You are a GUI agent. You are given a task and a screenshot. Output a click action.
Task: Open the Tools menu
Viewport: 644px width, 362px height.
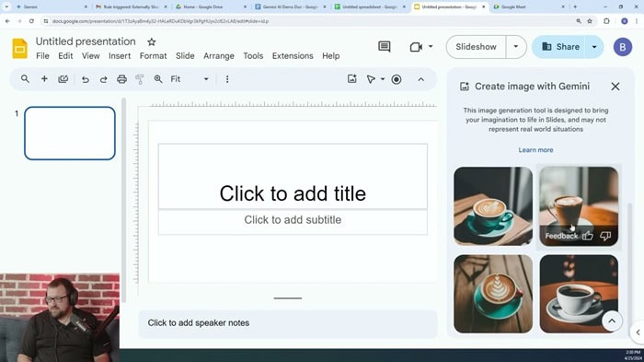(x=253, y=56)
